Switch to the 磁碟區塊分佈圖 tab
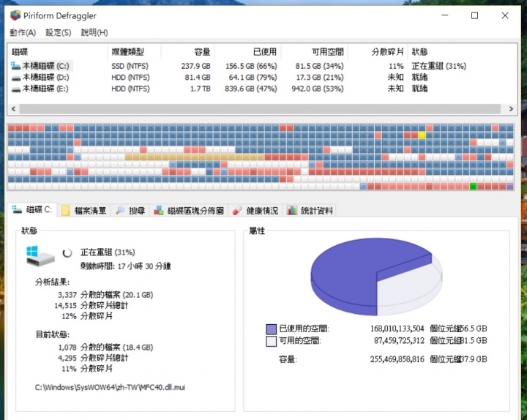Image resolution: width=527 pixels, height=420 pixels. point(189,211)
